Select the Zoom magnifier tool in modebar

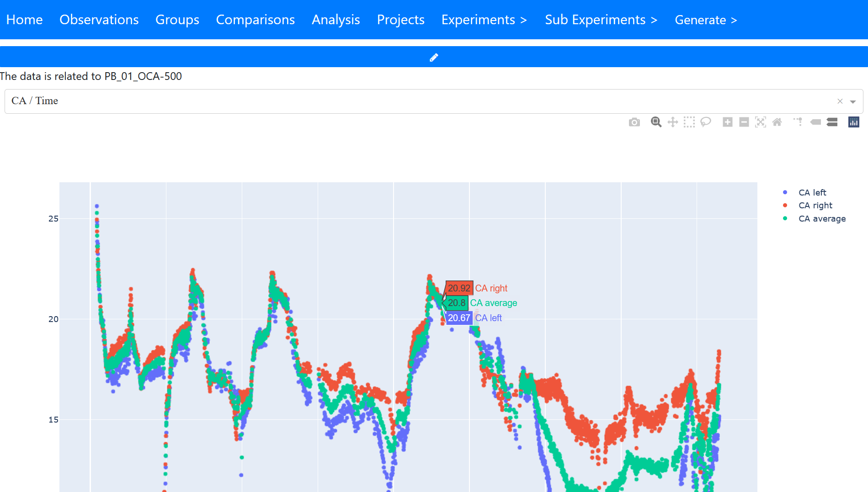656,122
